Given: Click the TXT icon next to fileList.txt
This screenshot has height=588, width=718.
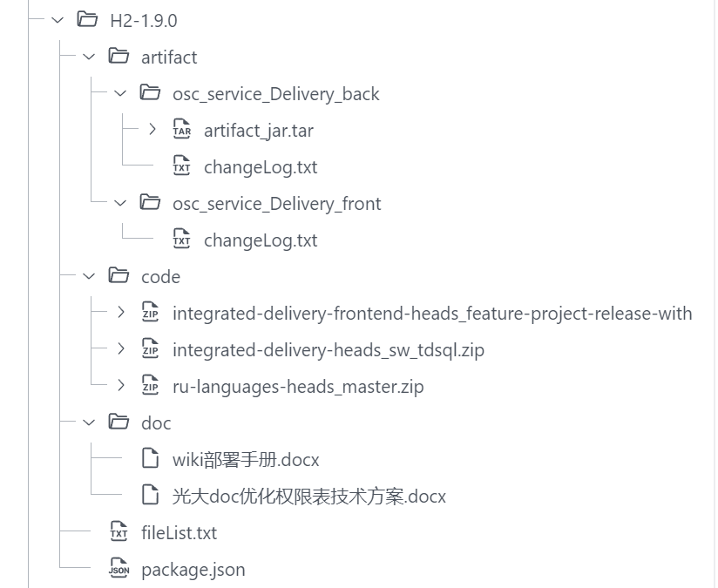Looking at the screenshot, I should pyautogui.click(x=119, y=532).
